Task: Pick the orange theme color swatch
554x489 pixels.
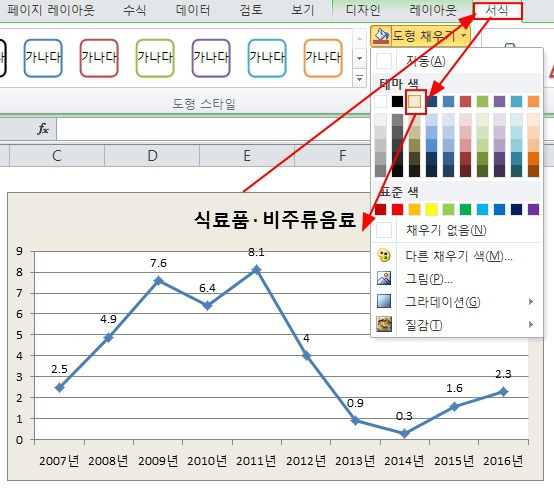Action: pyautogui.click(x=534, y=101)
